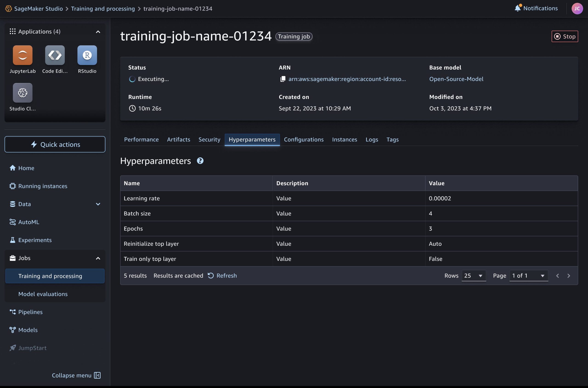Switch to the Instances tab

point(345,140)
